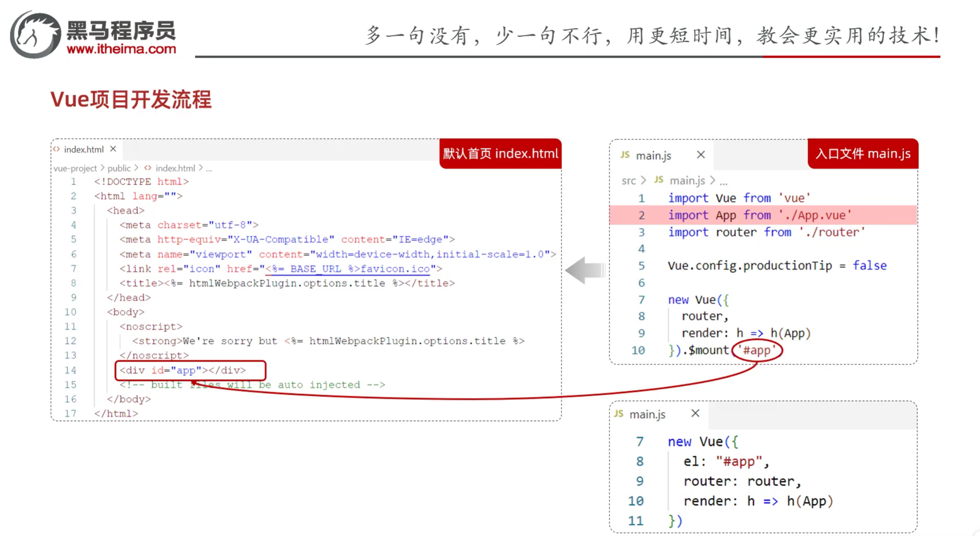Expand public folder in breadcrumb
This screenshot has height=536, width=980.
(x=119, y=168)
